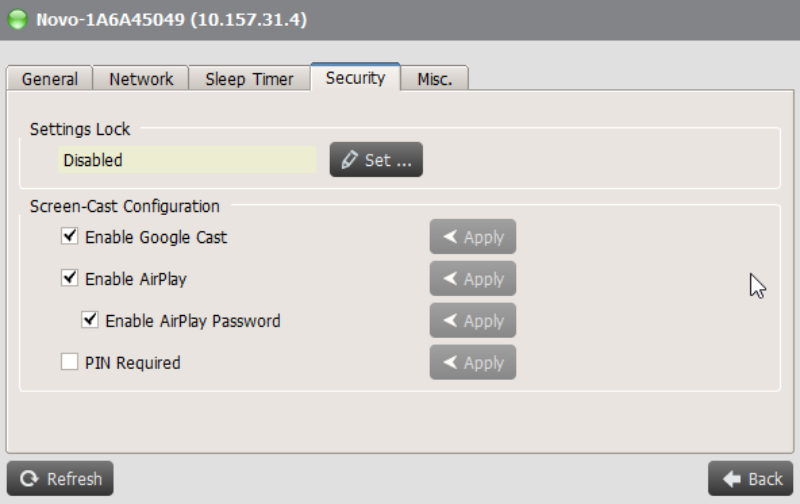Select the Sleep Timer tab

(249, 79)
